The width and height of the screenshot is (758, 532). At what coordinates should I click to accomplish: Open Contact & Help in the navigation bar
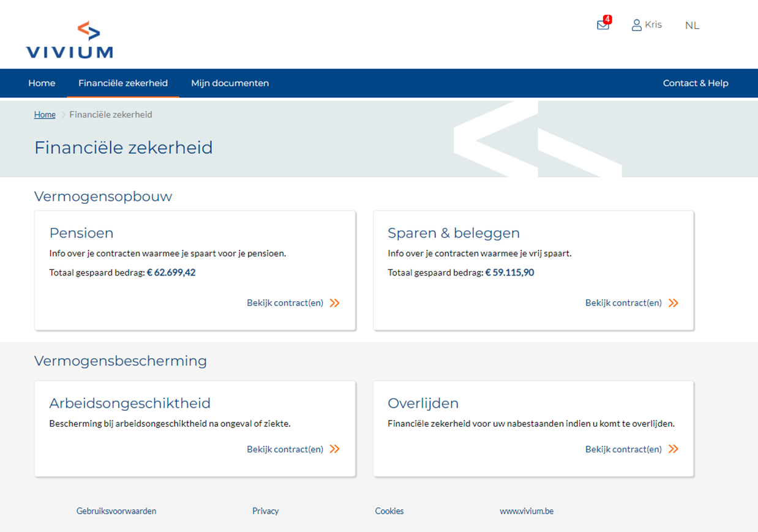coord(696,83)
